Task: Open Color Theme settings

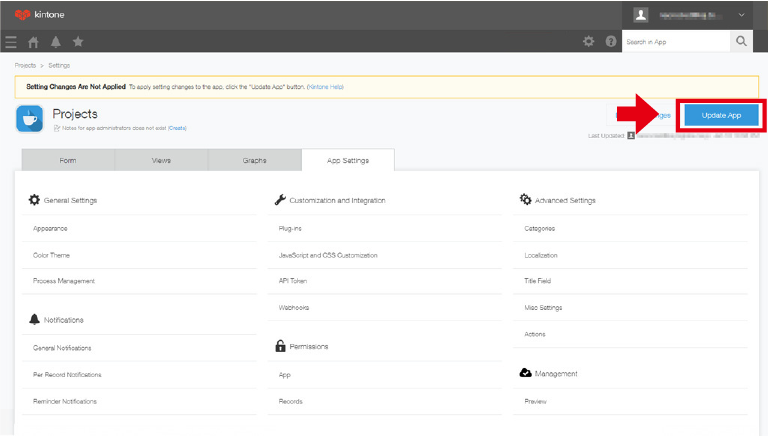Action: point(51,255)
